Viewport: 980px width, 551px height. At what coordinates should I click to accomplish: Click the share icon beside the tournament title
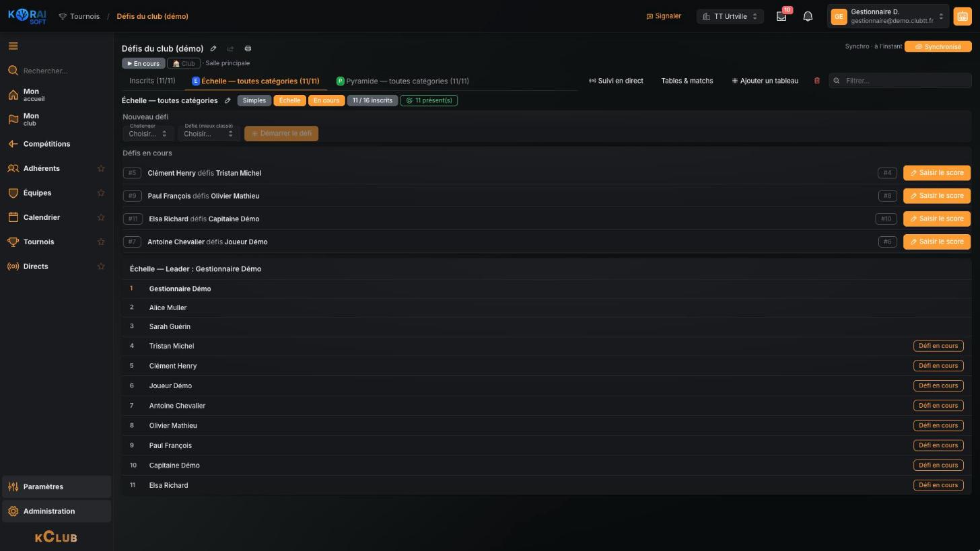pos(230,48)
